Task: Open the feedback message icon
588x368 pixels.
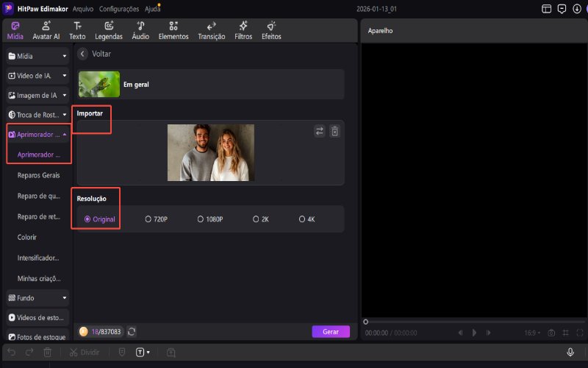Action: (x=562, y=9)
